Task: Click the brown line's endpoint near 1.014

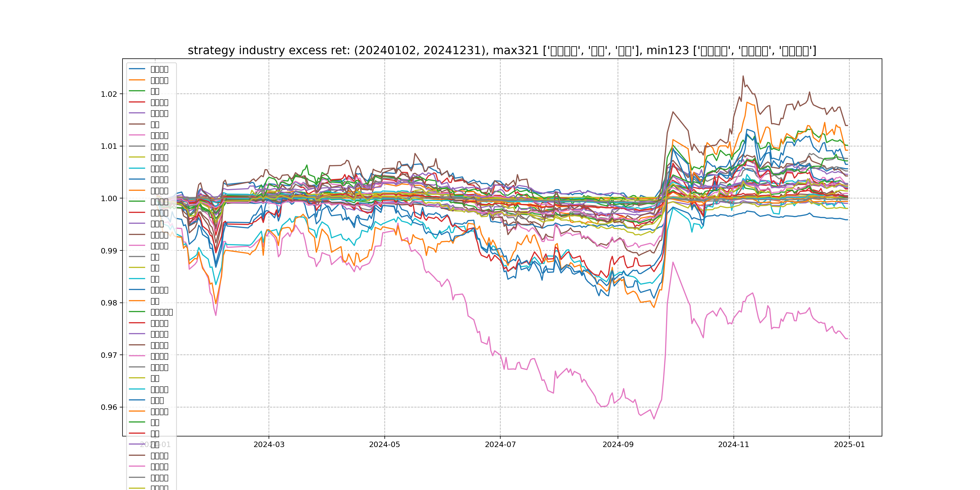Action: tap(847, 125)
